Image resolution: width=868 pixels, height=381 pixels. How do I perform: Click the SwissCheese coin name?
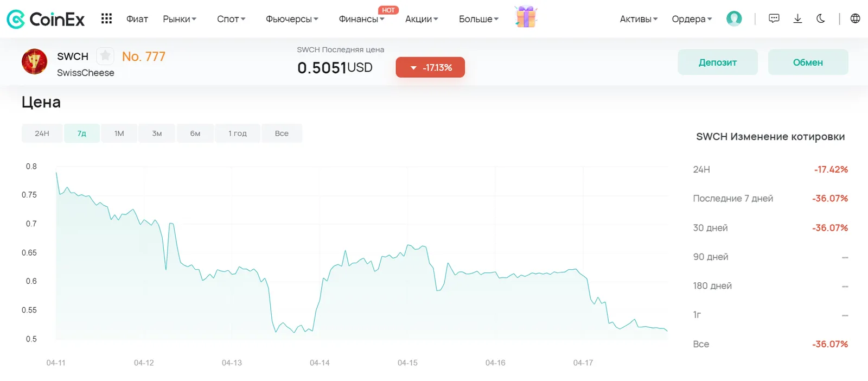pyautogui.click(x=86, y=73)
